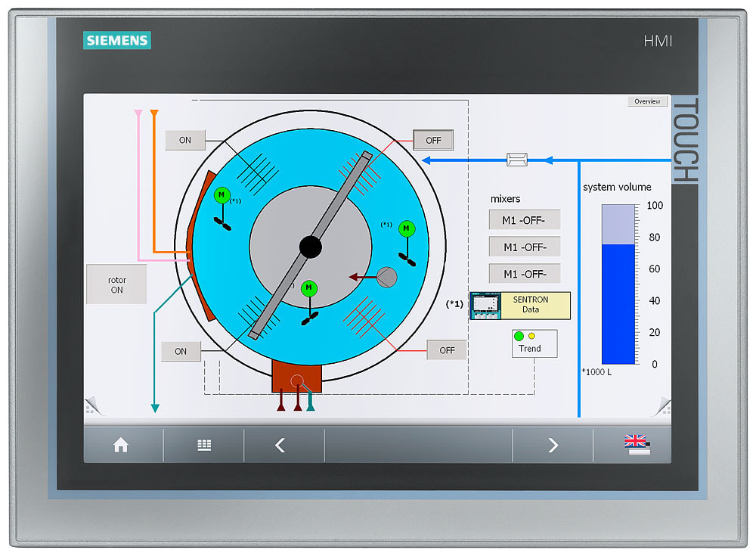
Task: Toggle the OFF switch at the top right
Action: [432, 140]
